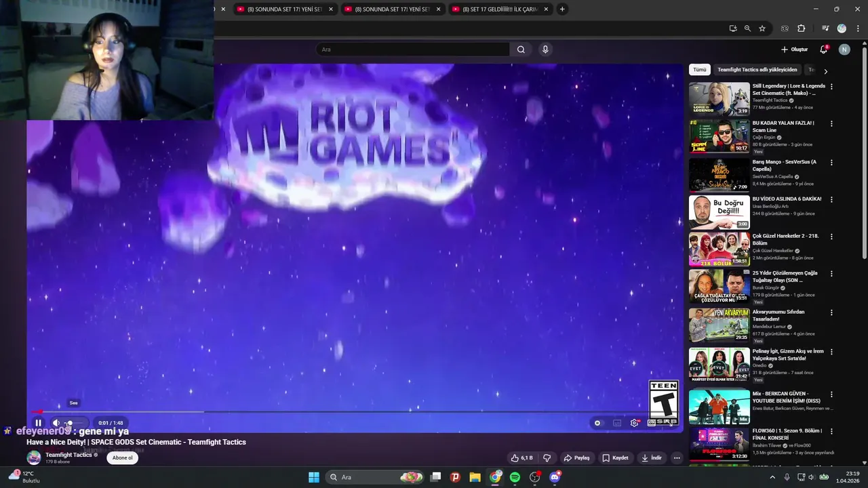The height and width of the screenshot is (488, 868).
Task: Open options for 'BU KADAR YALAN FAZLA!'
Action: coord(831,124)
